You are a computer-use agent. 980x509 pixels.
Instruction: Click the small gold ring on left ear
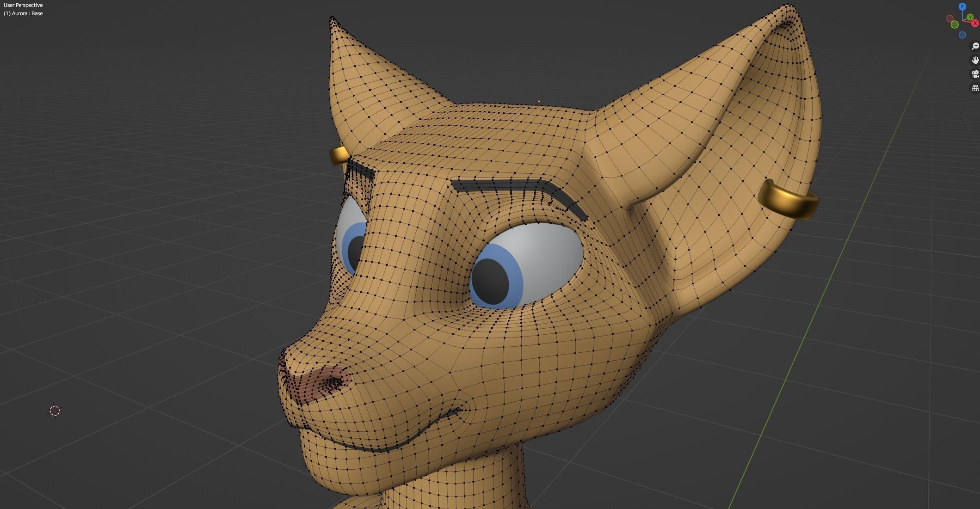pyautogui.click(x=339, y=155)
